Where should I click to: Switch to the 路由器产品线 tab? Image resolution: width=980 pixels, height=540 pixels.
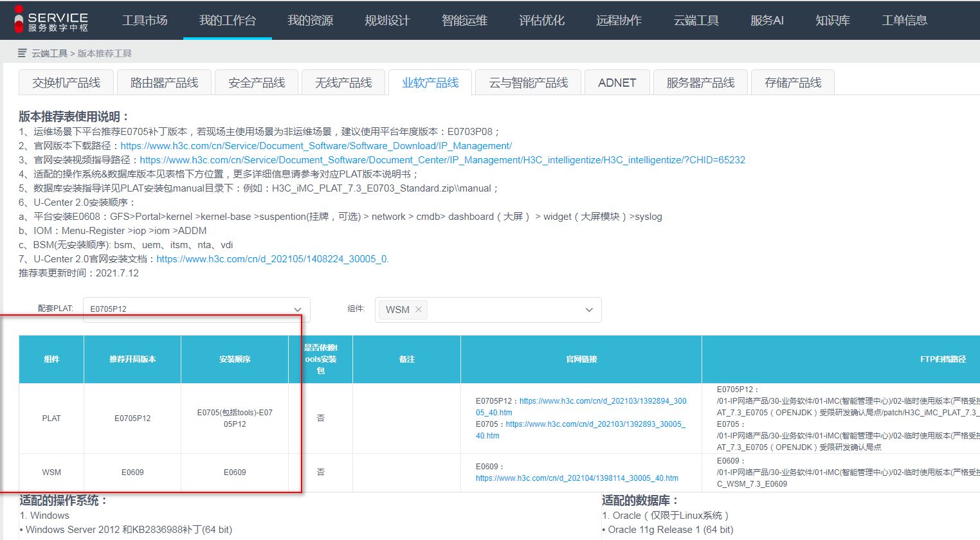[x=164, y=83]
